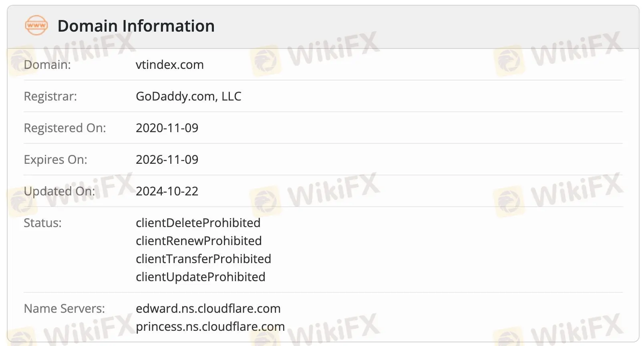This screenshot has width=644, height=346.
Task: Click the Status: field label
Action: [x=43, y=223]
